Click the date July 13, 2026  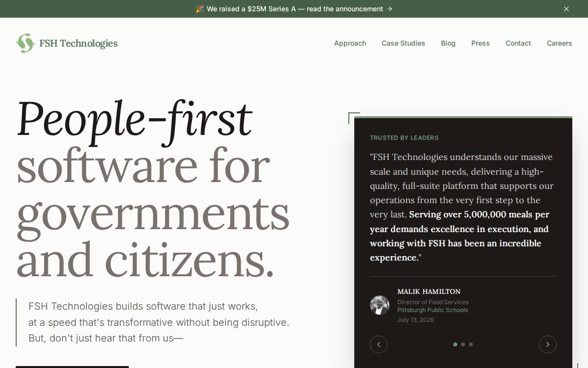(x=416, y=320)
